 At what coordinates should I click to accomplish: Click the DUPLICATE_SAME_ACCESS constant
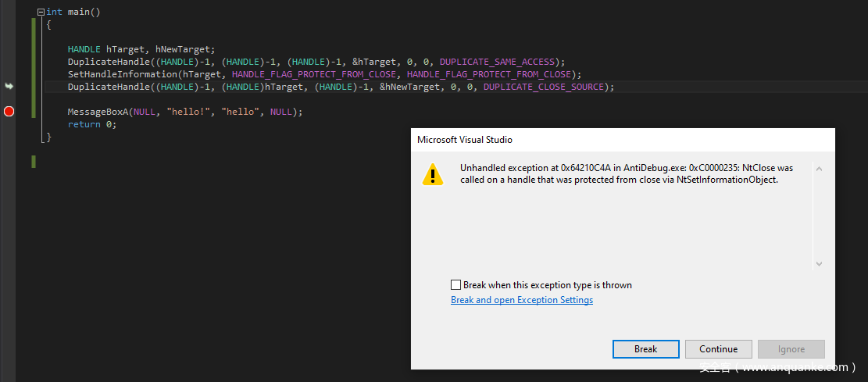[497, 62]
